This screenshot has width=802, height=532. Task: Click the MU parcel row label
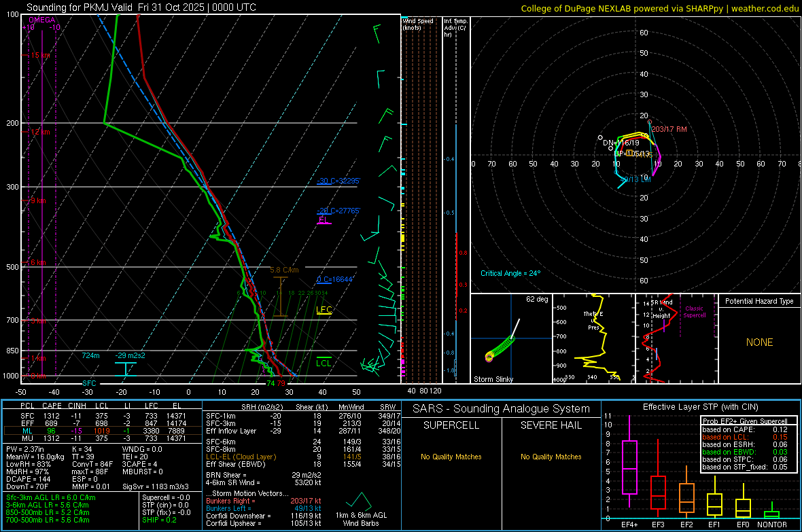point(27,438)
